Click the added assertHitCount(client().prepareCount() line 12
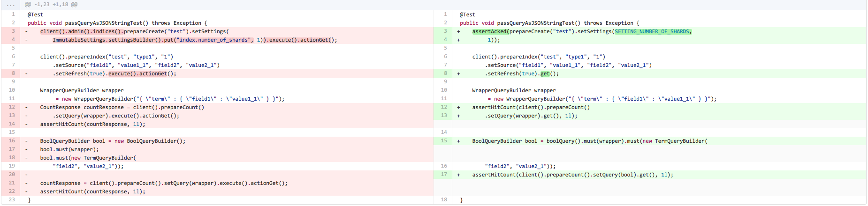The height and width of the screenshot is (206, 868). 531,107
